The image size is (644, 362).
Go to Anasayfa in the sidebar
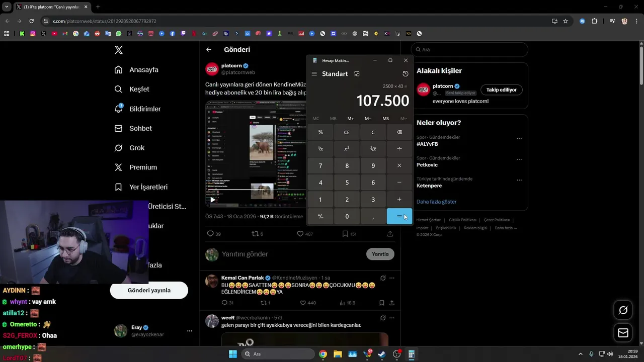coord(136,69)
